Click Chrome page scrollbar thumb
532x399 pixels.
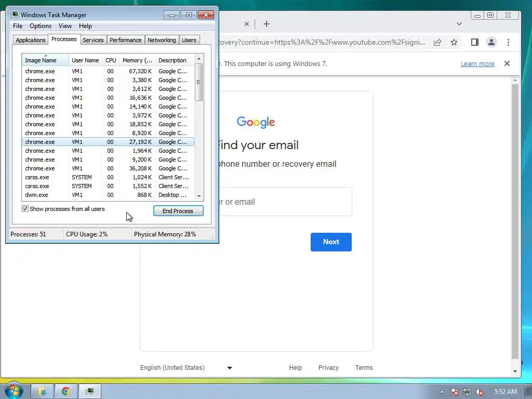(x=515, y=220)
